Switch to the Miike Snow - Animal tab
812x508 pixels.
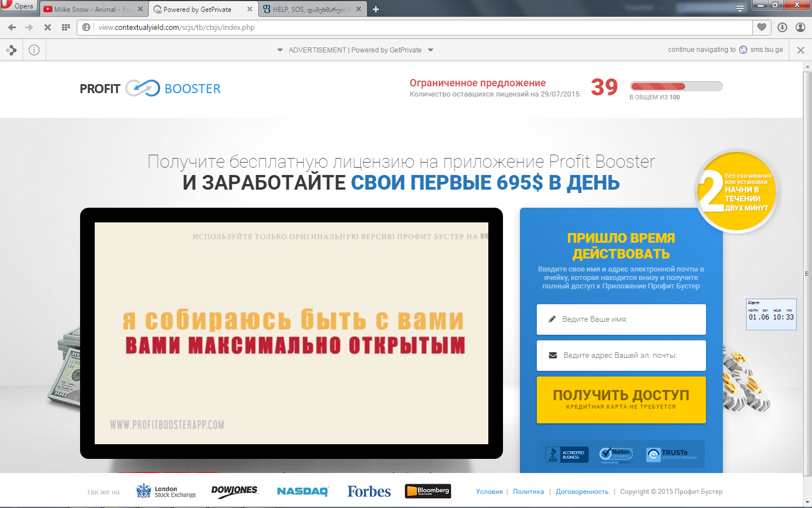(x=94, y=9)
